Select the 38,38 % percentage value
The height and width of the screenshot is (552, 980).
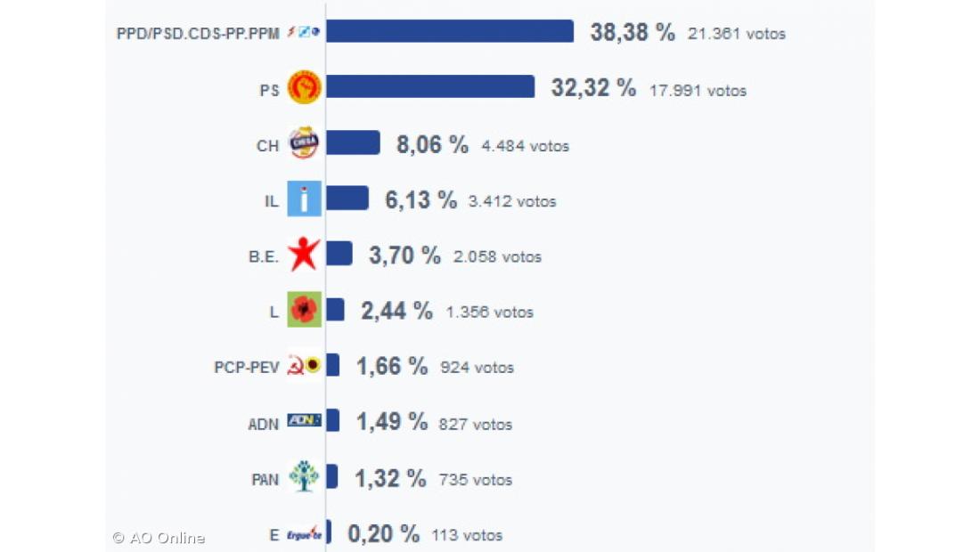point(633,33)
